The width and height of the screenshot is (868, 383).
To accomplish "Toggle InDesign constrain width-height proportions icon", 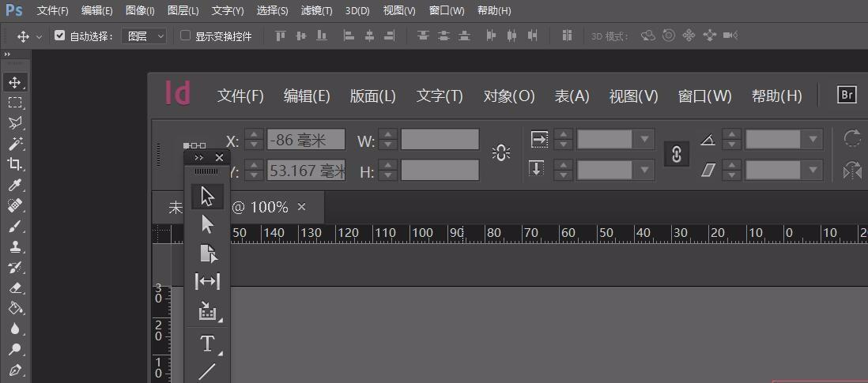I will [x=501, y=153].
